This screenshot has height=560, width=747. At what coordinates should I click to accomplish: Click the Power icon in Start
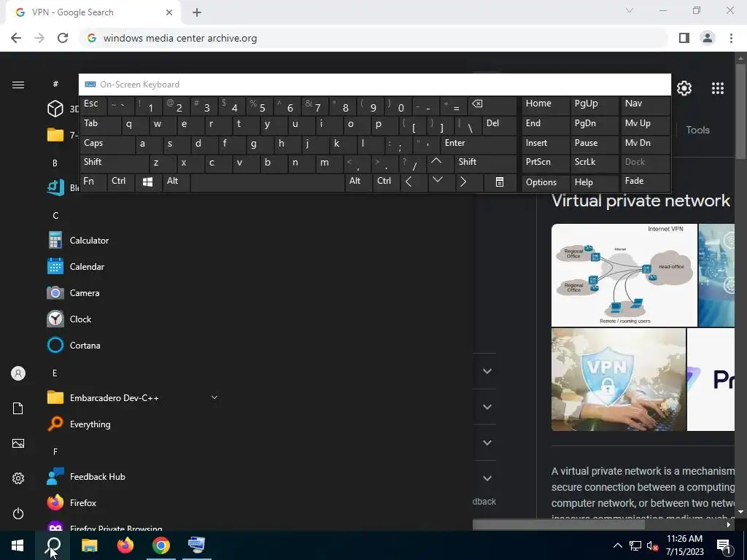coord(18,513)
